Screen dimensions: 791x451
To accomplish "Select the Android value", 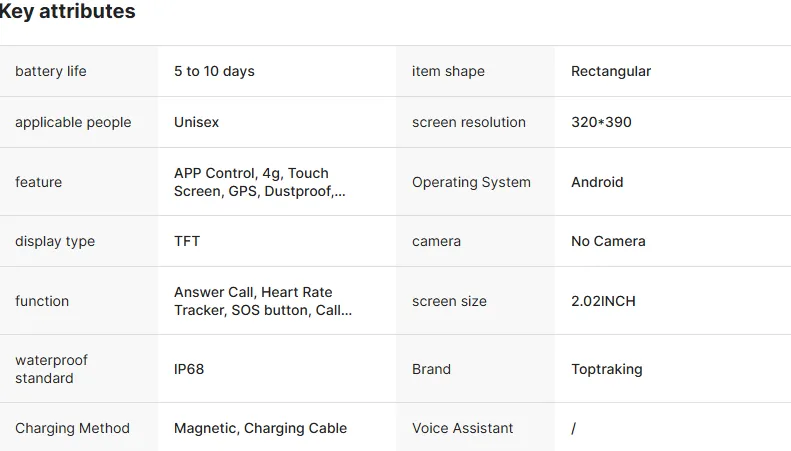I will pyautogui.click(x=597, y=182).
